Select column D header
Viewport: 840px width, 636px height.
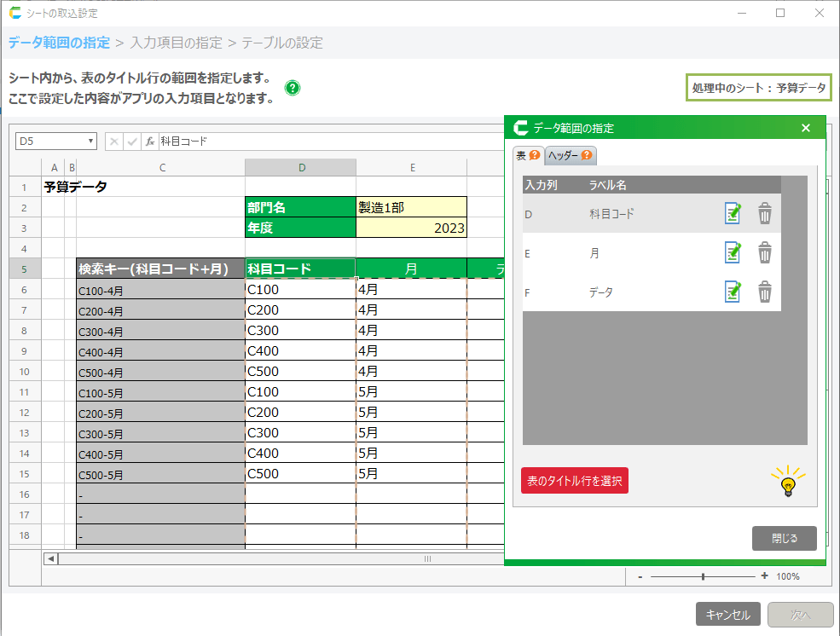click(x=300, y=168)
